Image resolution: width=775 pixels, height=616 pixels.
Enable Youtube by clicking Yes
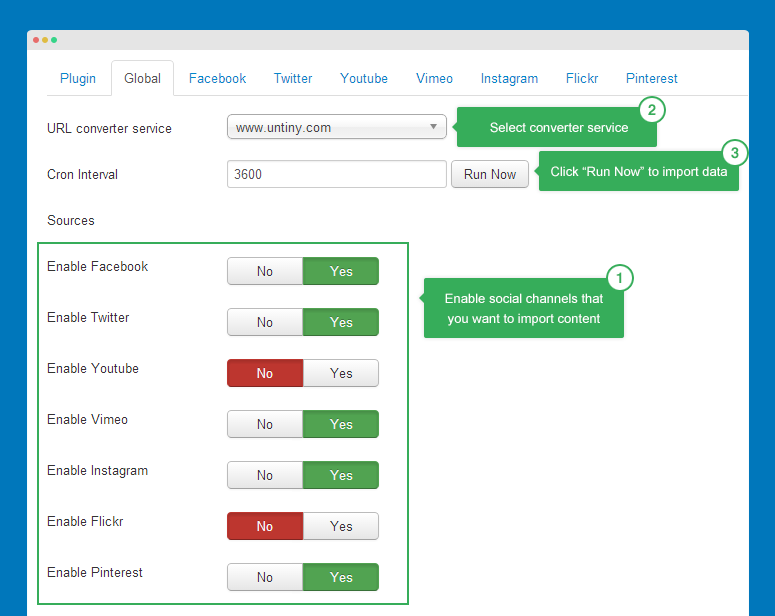tap(341, 373)
